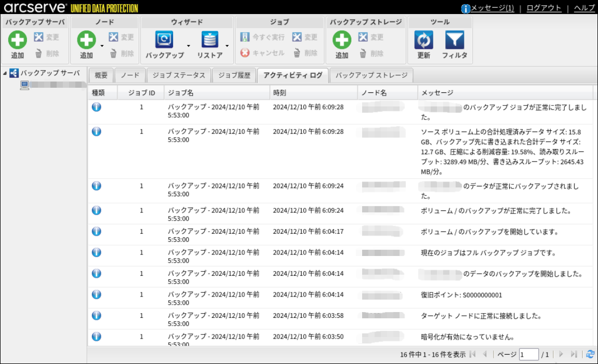Viewport: 598px width, 364px height.
Task: Click the Refresh (更新) tool icon
Action: point(423,41)
